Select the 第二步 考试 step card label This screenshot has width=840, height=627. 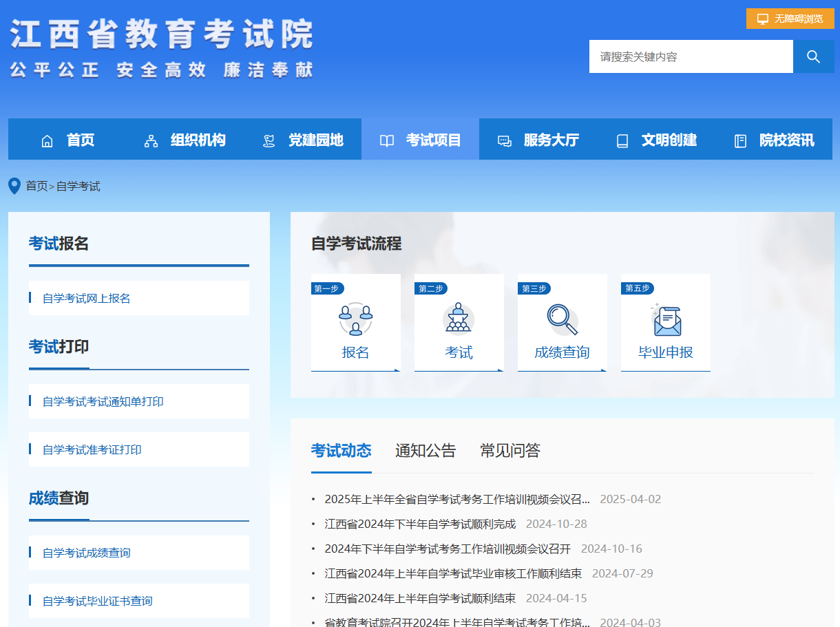[x=459, y=352]
